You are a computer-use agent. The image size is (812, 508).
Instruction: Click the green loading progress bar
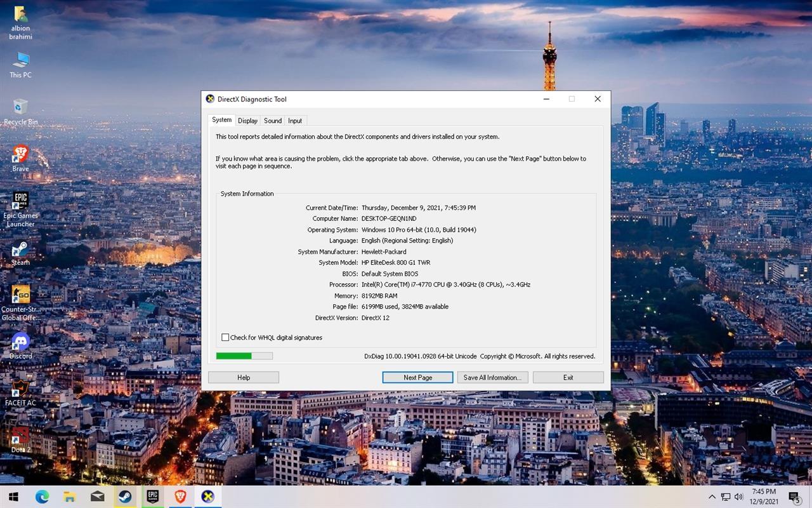pyautogui.click(x=244, y=356)
